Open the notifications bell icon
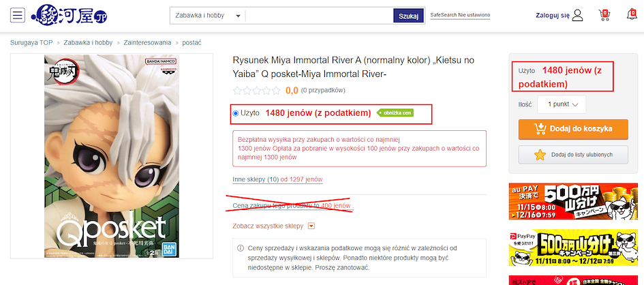Screen dimensions: 644x285 pos(632,14)
